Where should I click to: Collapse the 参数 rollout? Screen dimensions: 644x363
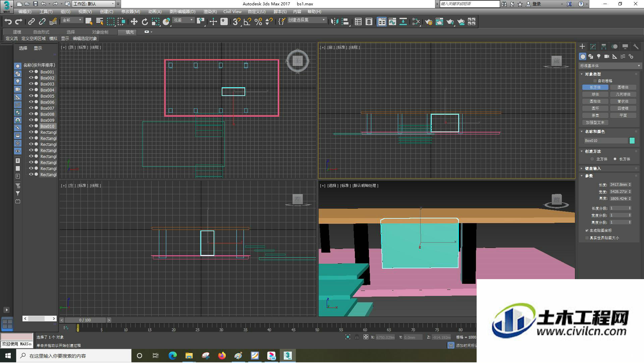click(x=582, y=176)
